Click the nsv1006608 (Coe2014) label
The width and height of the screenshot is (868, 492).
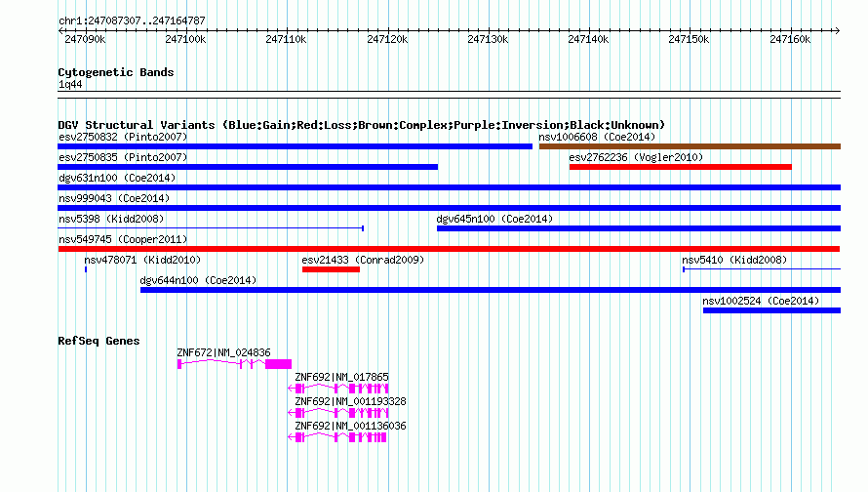[x=597, y=137]
